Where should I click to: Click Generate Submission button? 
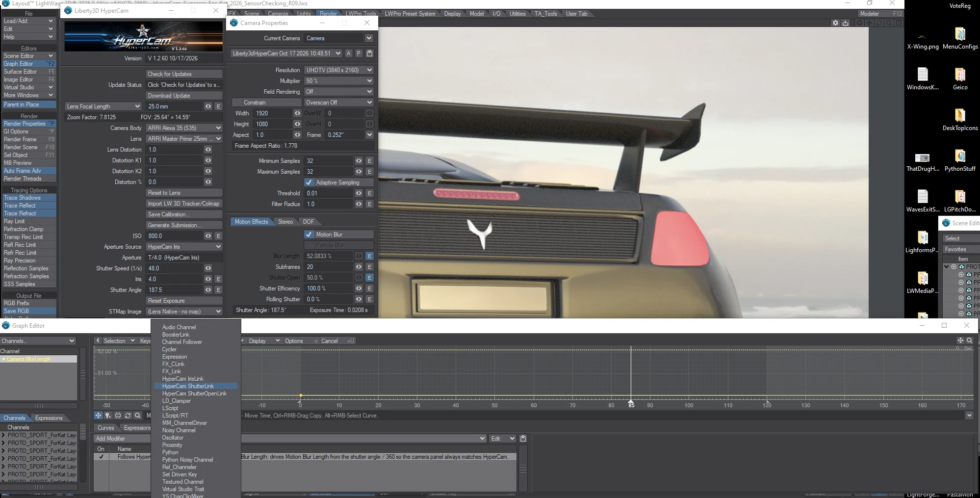(x=184, y=225)
